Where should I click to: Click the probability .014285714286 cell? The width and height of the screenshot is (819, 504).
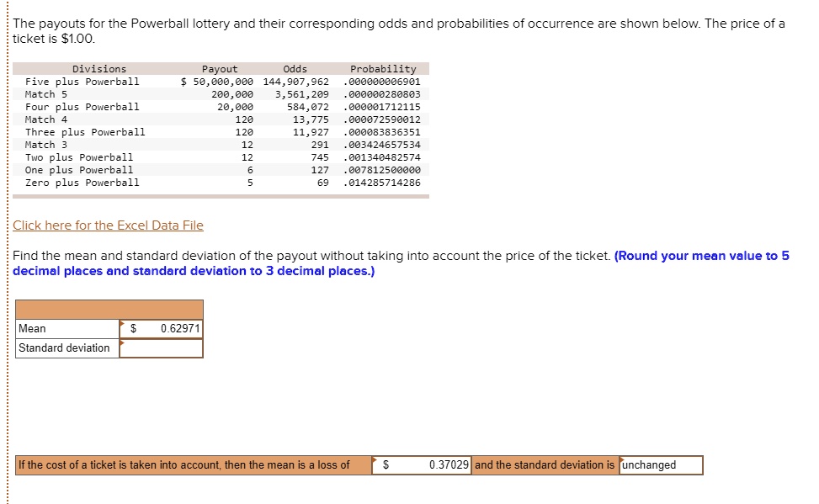click(x=382, y=182)
